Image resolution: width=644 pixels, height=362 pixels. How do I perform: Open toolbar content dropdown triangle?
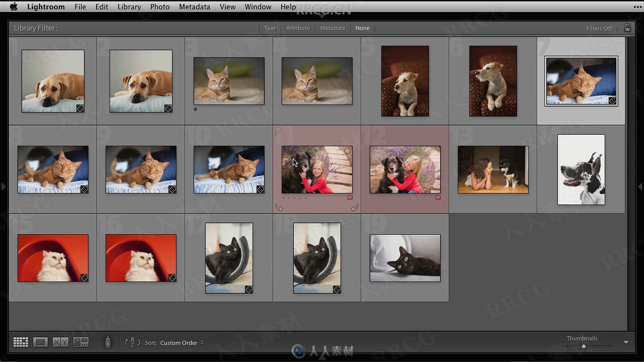click(x=626, y=342)
